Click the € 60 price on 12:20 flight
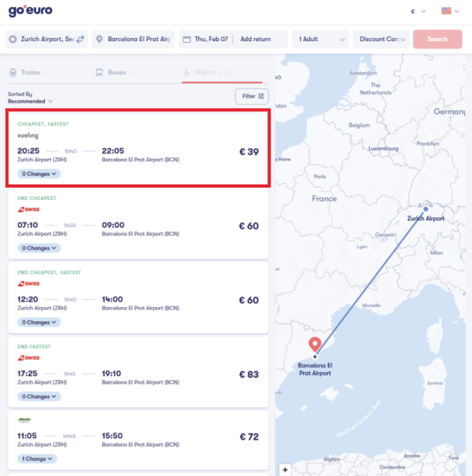The width and height of the screenshot is (472, 476). [249, 300]
